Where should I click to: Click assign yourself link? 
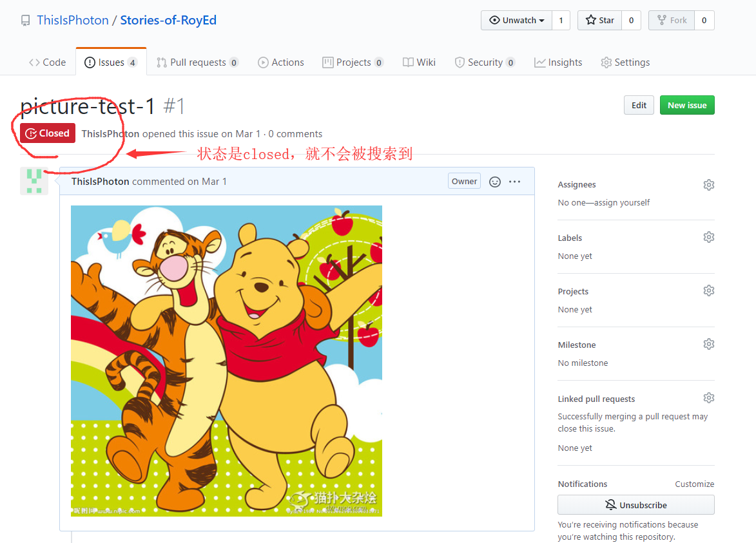(x=621, y=202)
